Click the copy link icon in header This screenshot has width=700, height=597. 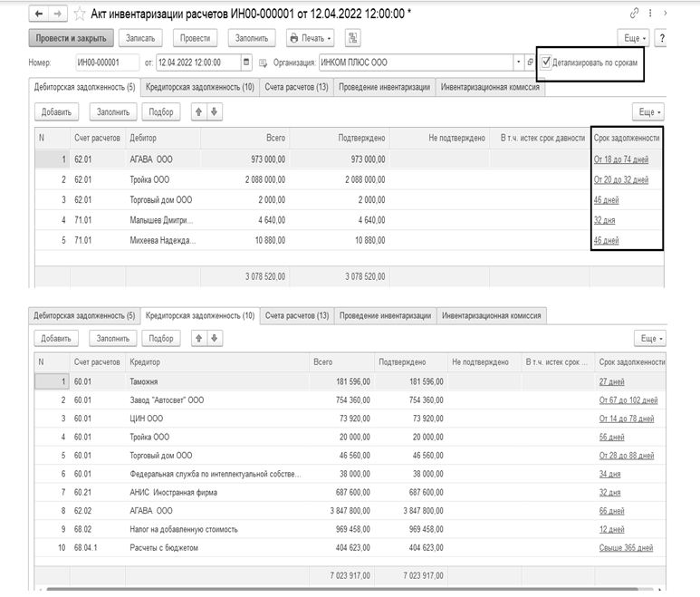635,14
